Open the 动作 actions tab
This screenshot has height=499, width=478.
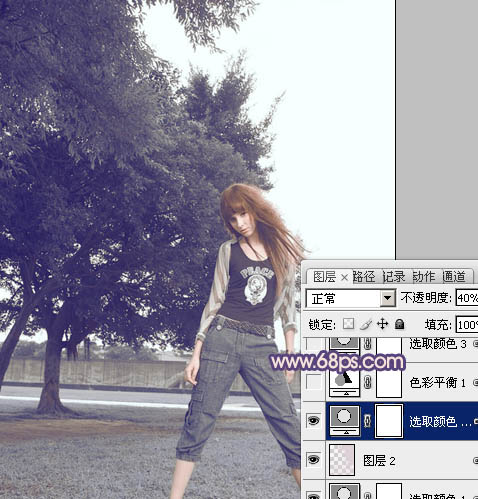click(x=424, y=276)
